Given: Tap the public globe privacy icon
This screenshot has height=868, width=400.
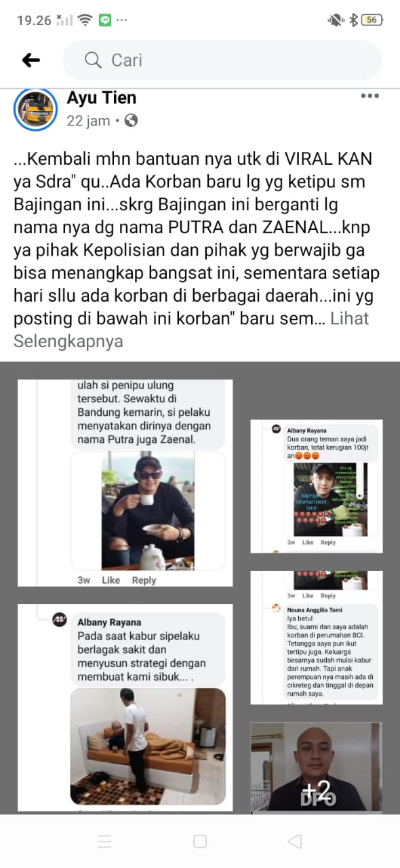Looking at the screenshot, I should click(x=131, y=121).
